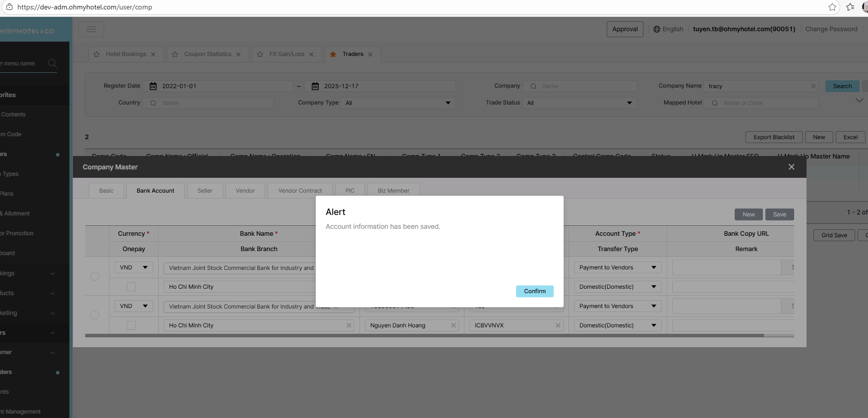This screenshot has height=418, width=868.
Task: Click second row's remark input field
Action: coord(733,325)
